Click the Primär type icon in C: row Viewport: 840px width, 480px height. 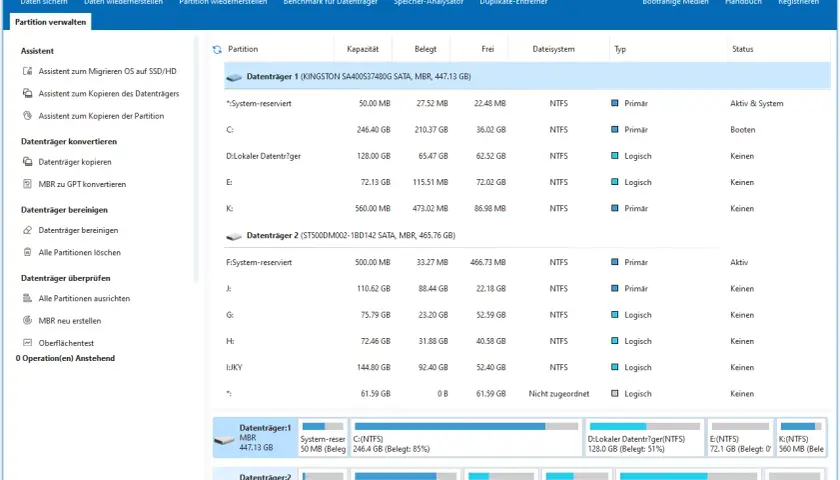(x=614, y=130)
